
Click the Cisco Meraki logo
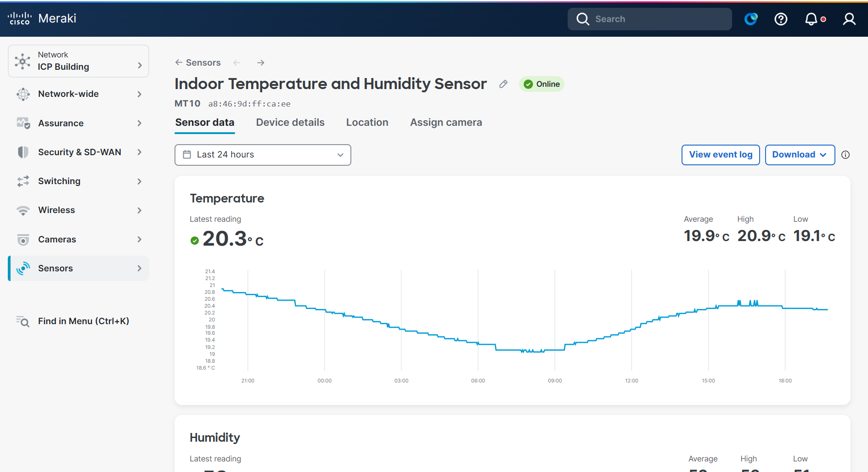(42, 18)
